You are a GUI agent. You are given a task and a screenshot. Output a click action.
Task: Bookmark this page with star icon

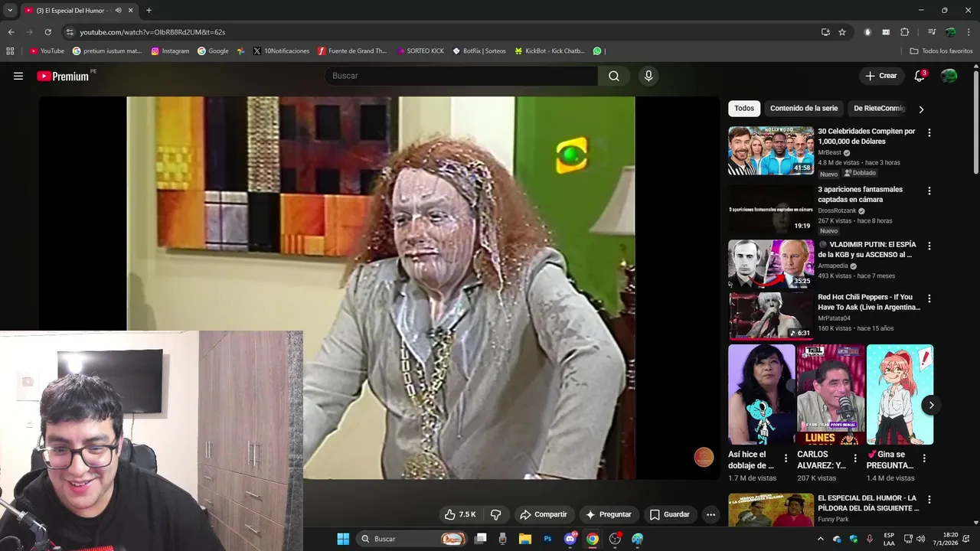click(842, 32)
